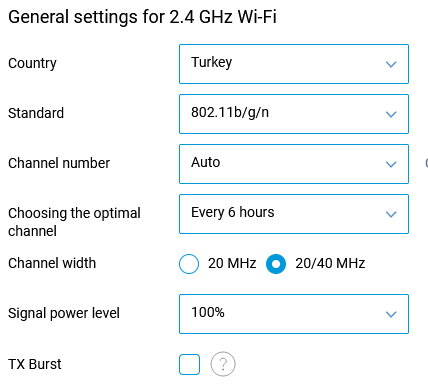Image resolution: width=428 pixels, height=389 pixels.
Task: Click the 20 MHz text label
Action: click(232, 263)
